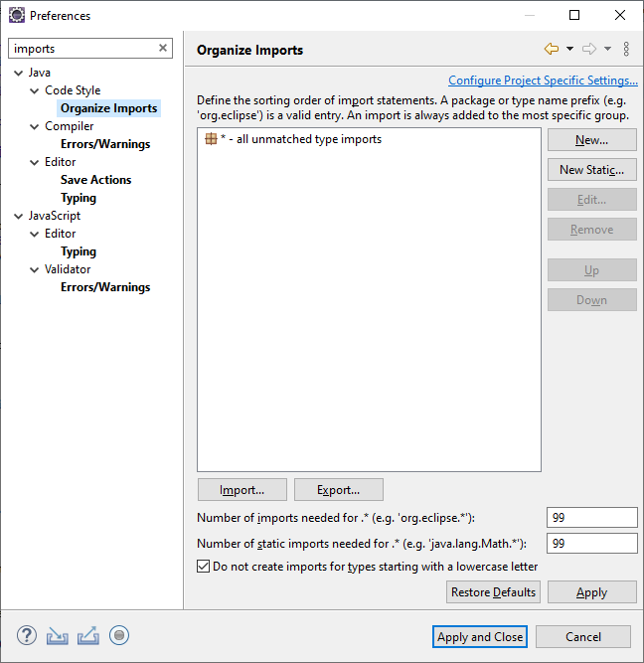Image resolution: width=644 pixels, height=663 pixels.
Task: Click the Down button
Action: [592, 300]
